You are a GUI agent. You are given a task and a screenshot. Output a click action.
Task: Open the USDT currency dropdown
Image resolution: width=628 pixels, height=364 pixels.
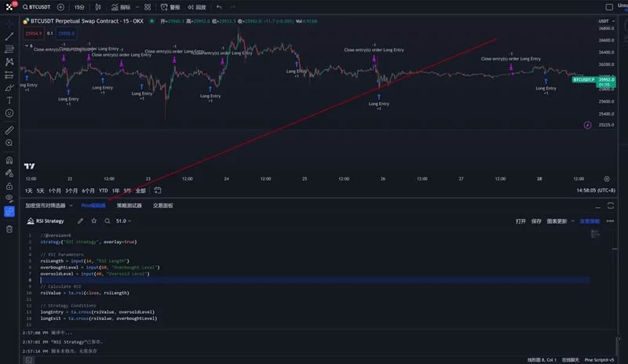(x=606, y=21)
